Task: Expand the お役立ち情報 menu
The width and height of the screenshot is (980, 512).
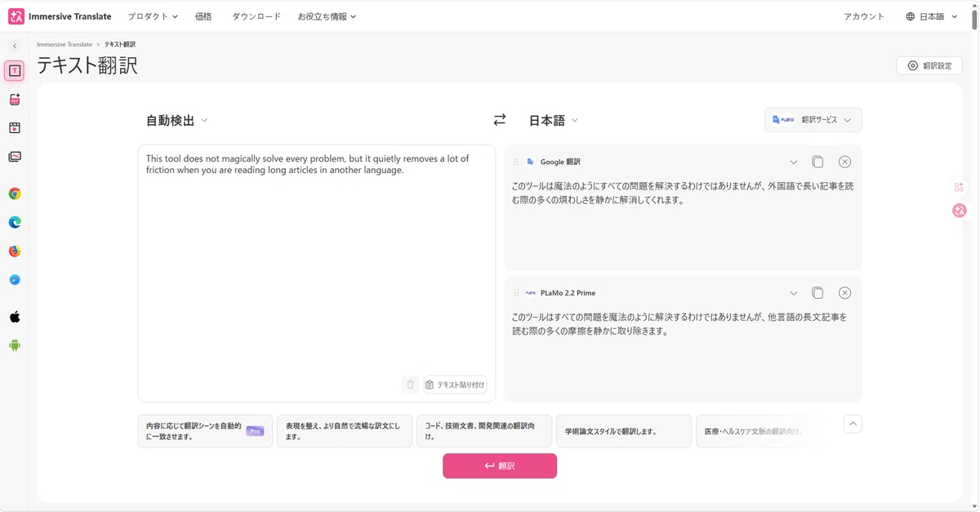Action: click(327, 16)
